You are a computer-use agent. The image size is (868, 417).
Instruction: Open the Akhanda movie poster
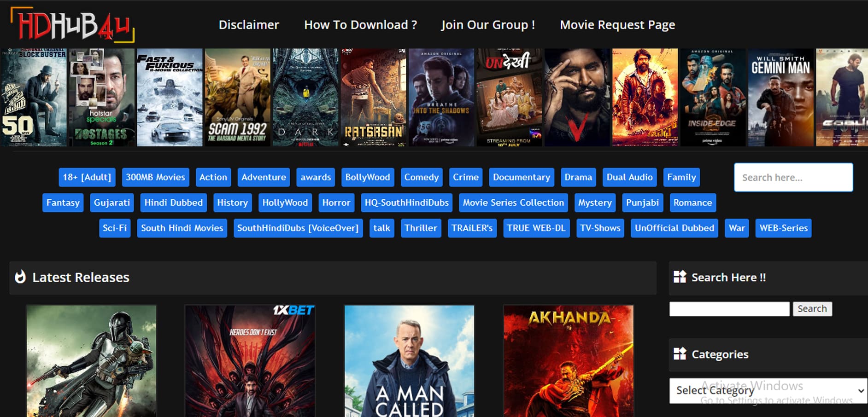point(569,361)
